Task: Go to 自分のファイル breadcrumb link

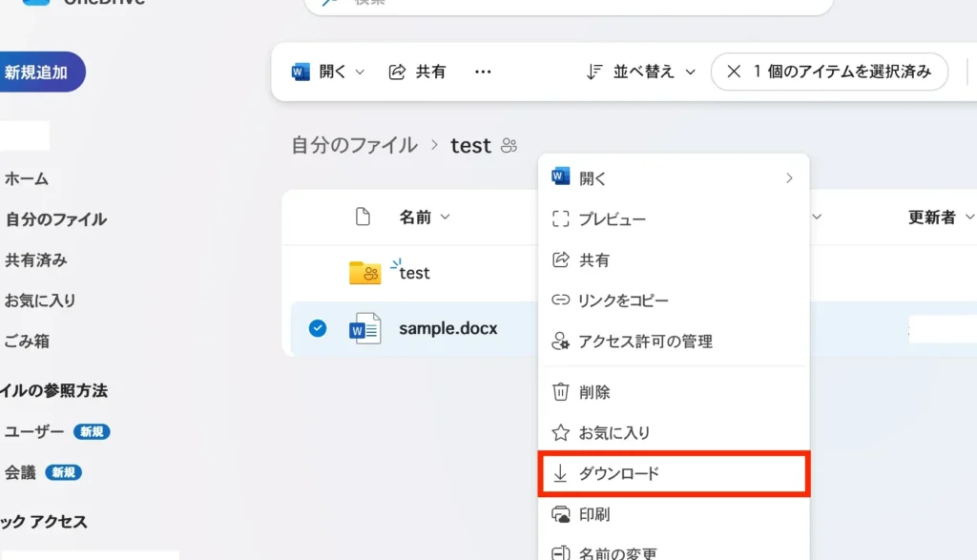Action: [354, 145]
